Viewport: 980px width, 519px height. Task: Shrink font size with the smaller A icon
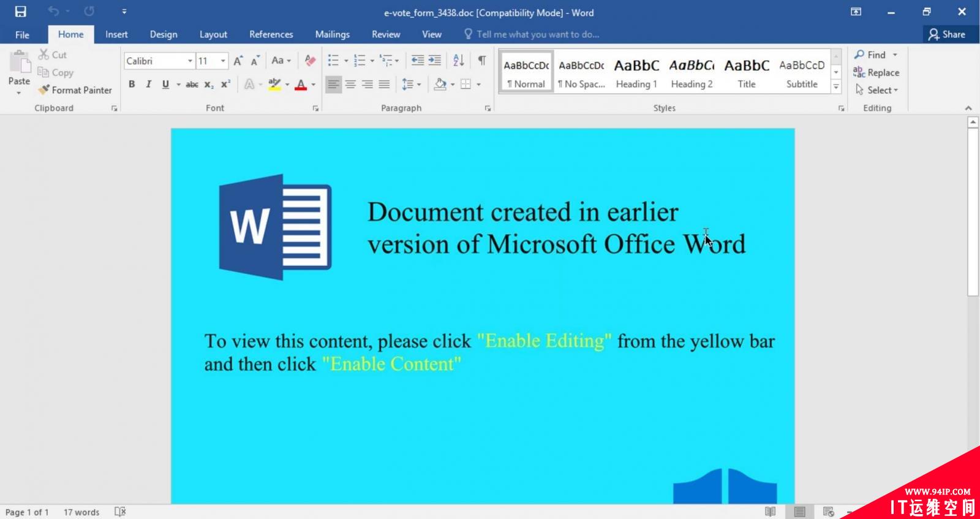[x=255, y=61]
